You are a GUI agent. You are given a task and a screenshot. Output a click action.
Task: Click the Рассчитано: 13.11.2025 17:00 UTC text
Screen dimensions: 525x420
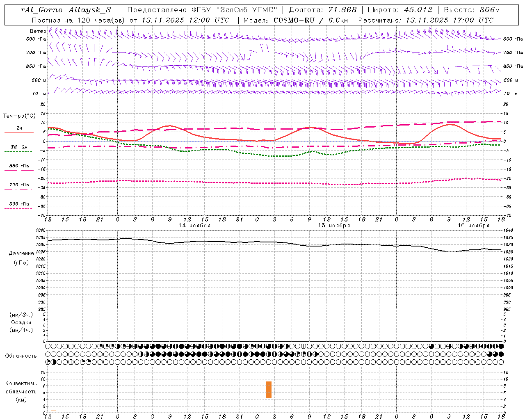point(426,20)
